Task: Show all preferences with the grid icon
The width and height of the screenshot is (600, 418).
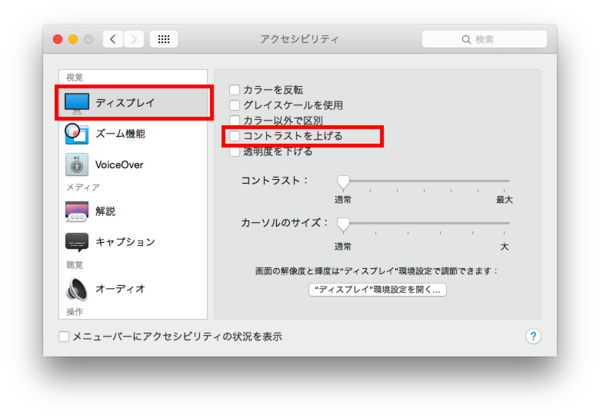Action: click(x=164, y=39)
